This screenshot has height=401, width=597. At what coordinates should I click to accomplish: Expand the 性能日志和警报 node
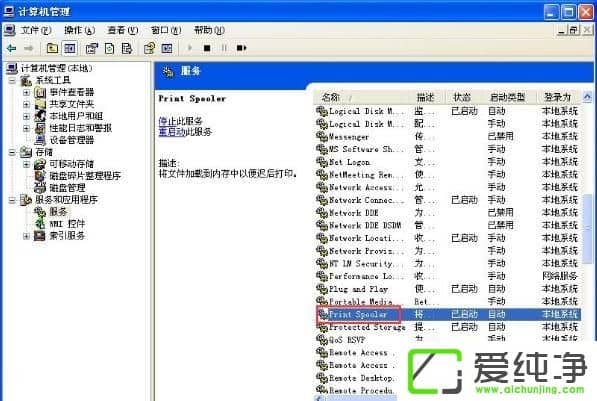click(26, 128)
